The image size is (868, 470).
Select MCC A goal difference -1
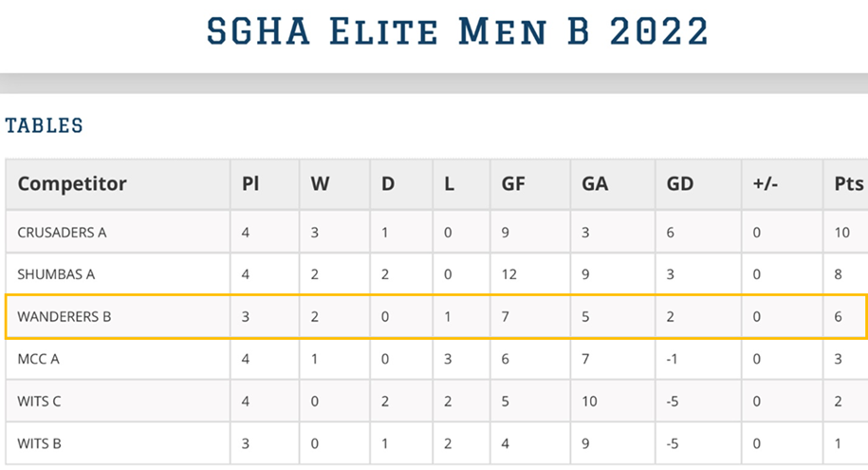672,359
